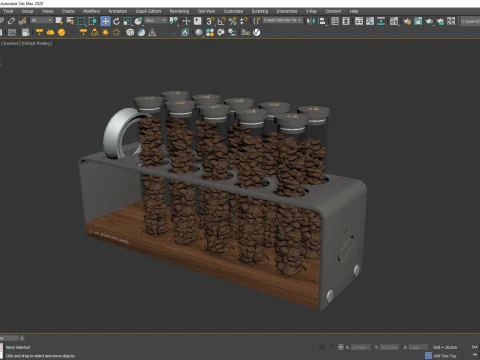Screen dimensions: 480x360
Task: Open the Animation menu
Action: click(118, 11)
